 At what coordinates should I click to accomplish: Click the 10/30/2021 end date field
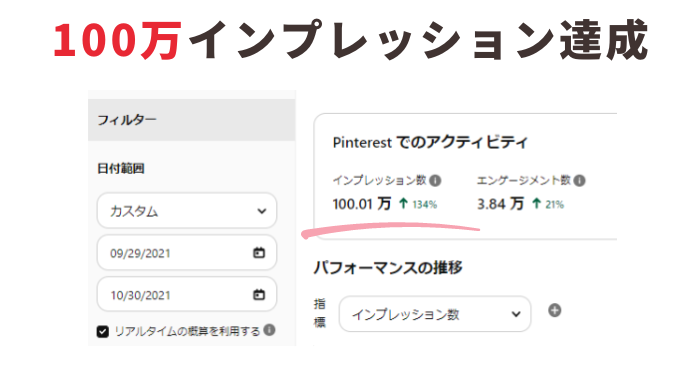click(187, 295)
